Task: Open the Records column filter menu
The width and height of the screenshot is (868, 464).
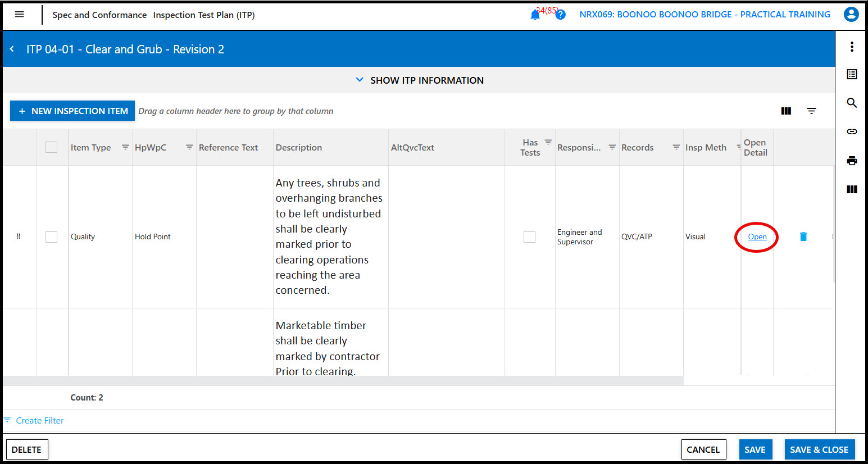Action: [676, 147]
